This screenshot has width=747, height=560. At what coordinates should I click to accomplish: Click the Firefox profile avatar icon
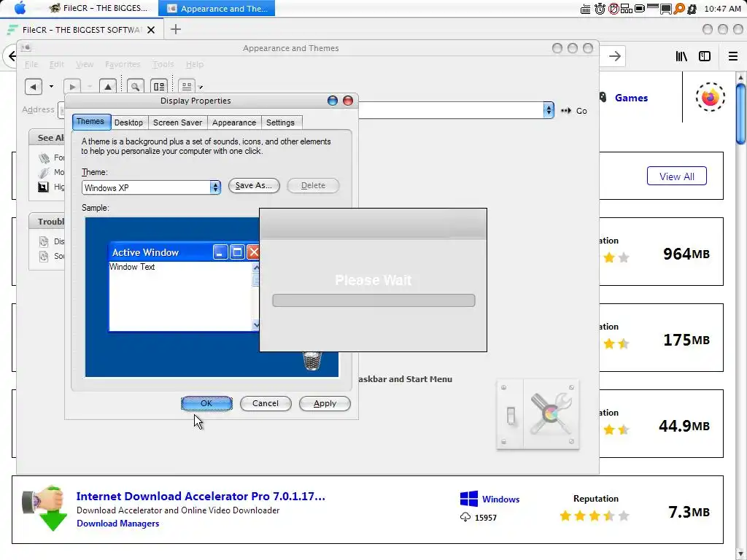pyautogui.click(x=710, y=98)
